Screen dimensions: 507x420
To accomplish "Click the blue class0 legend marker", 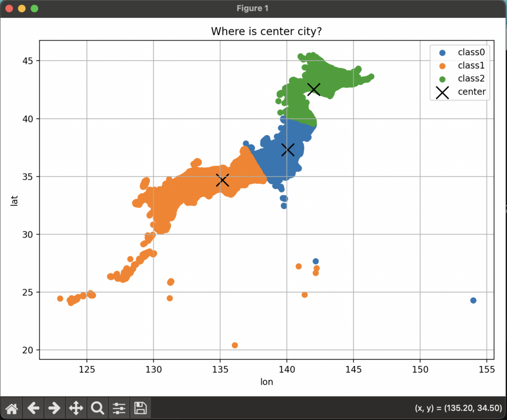I will pos(442,53).
